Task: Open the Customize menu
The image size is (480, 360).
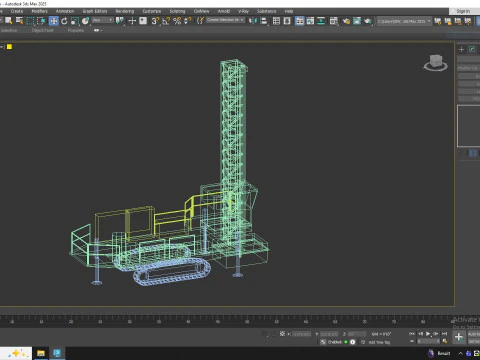Action: point(152,11)
